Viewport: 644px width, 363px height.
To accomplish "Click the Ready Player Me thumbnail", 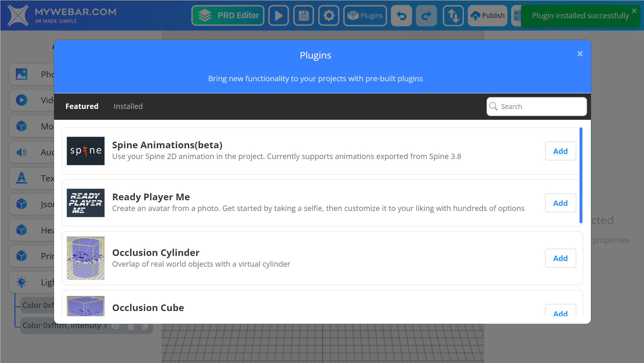I will coord(86,203).
